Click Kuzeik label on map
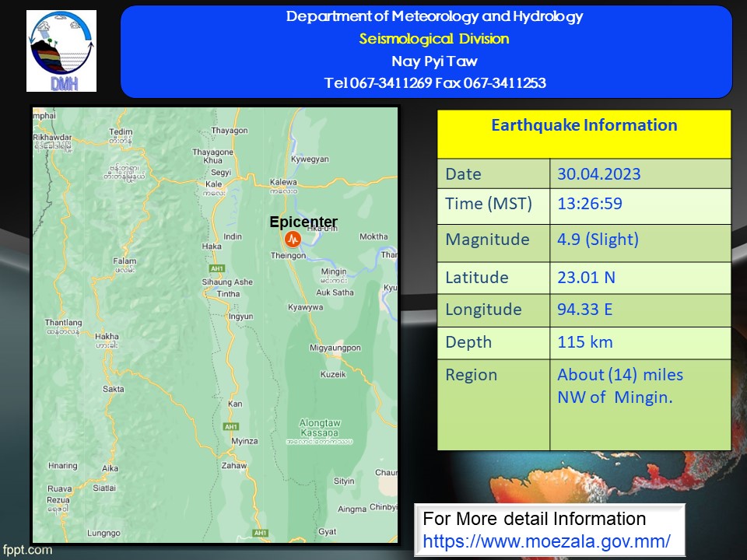The image size is (747, 560). (x=333, y=374)
